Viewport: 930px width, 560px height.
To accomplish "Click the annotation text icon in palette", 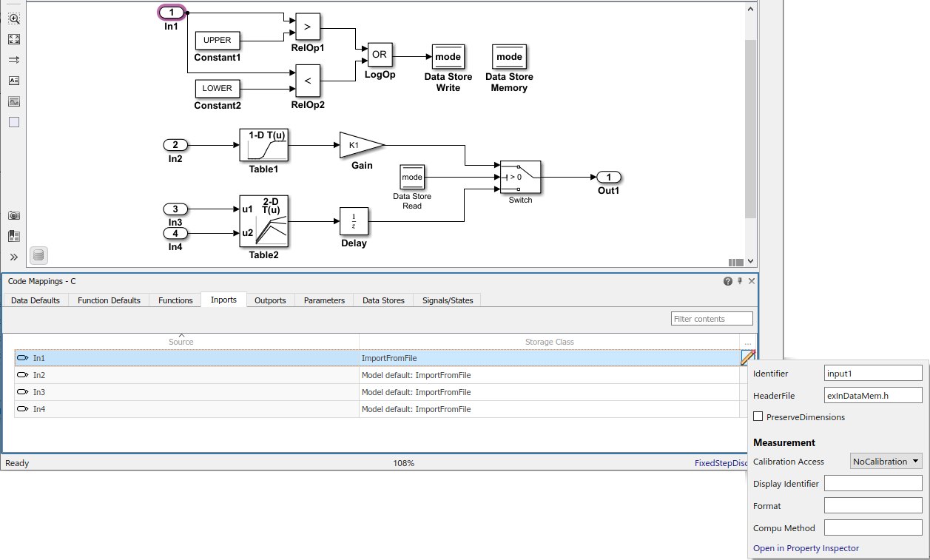I will (x=14, y=81).
